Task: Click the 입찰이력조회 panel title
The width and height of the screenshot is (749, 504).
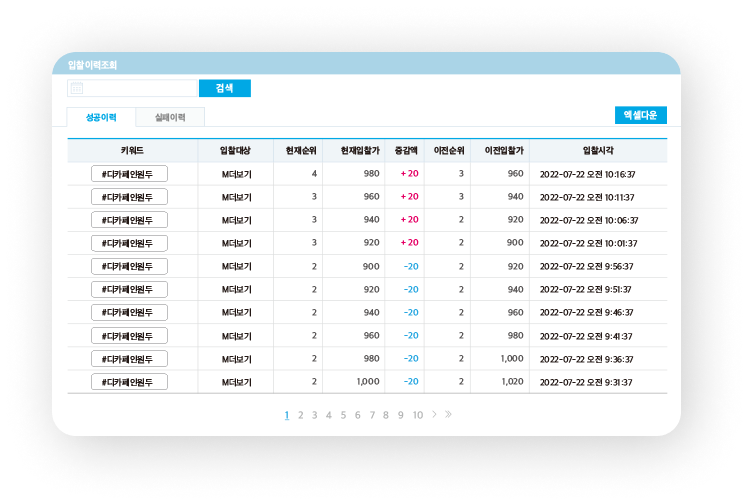Action: click(92, 65)
